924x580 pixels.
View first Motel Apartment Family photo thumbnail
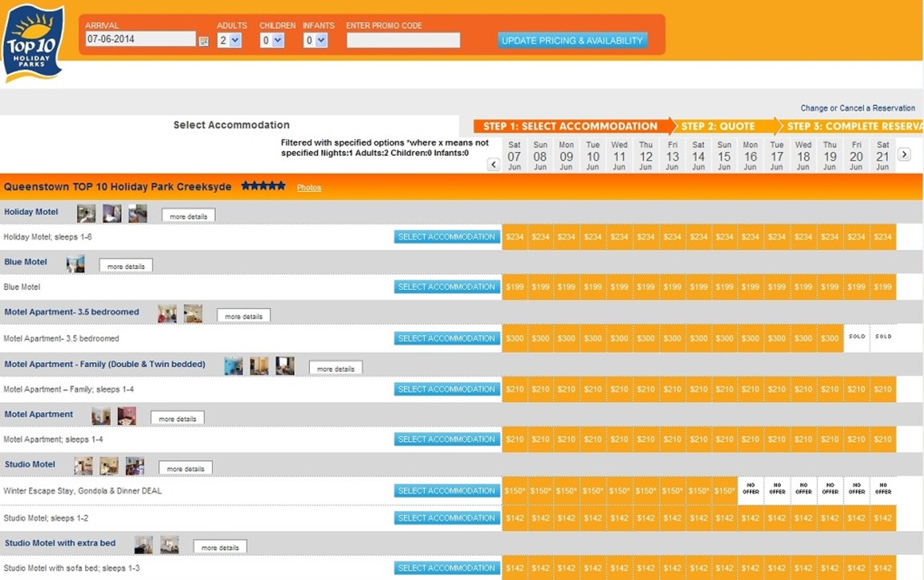coord(234,366)
